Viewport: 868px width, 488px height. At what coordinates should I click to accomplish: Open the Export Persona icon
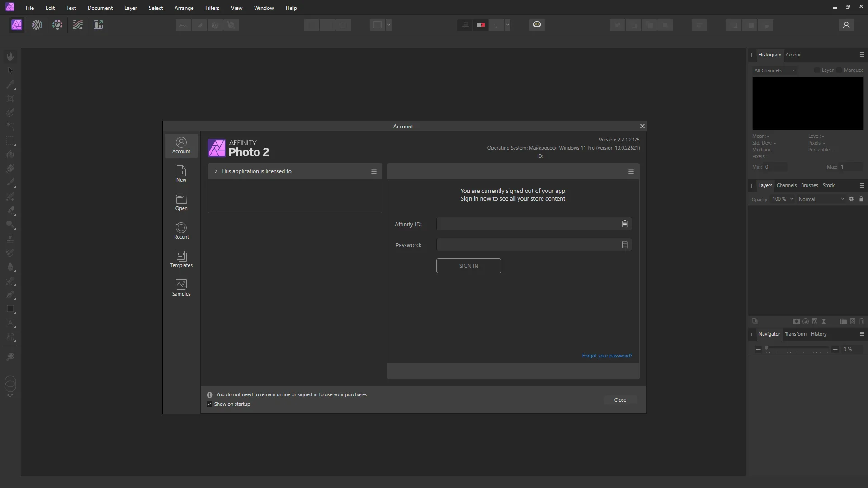click(x=98, y=25)
